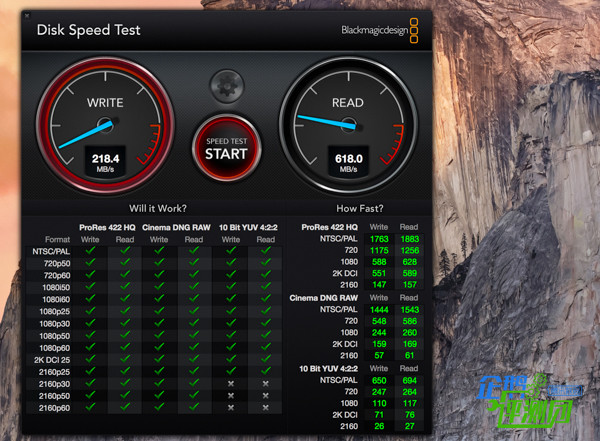
Task: Click the 10 Bit YUV 4:2:2 heading in How Fast
Action: (x=328, y=369)
